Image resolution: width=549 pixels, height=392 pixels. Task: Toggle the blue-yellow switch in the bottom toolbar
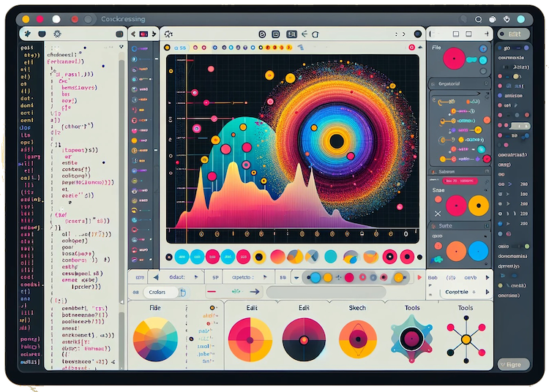click(321, 277)
